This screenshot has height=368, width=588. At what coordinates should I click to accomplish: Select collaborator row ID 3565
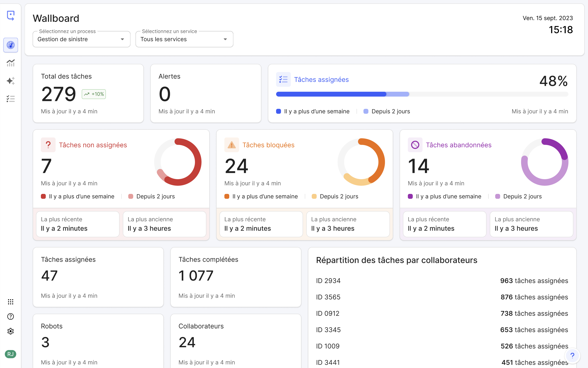pos(442,297)
